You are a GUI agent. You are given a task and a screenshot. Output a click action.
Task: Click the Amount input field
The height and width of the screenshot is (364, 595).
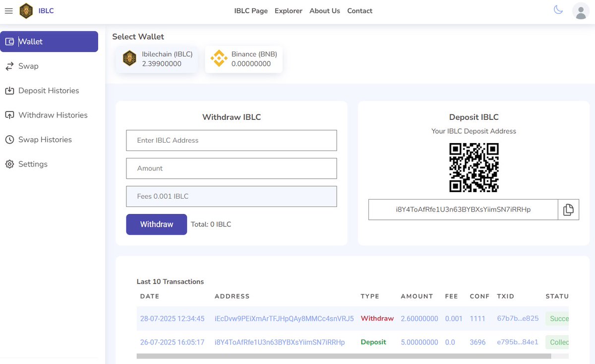(x=231, y=168)
